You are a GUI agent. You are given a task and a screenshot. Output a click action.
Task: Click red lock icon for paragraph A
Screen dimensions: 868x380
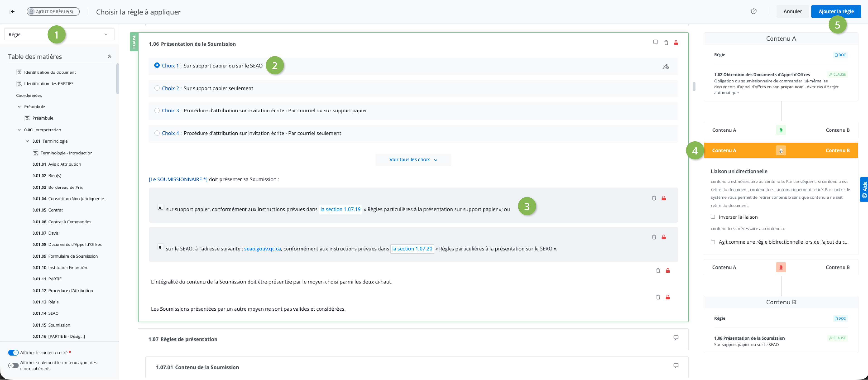pyautogui.click(x=664, y=198)
